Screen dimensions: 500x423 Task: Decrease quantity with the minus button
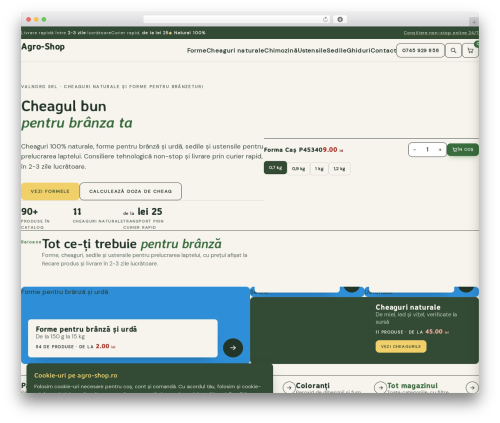tap(415, 150)
